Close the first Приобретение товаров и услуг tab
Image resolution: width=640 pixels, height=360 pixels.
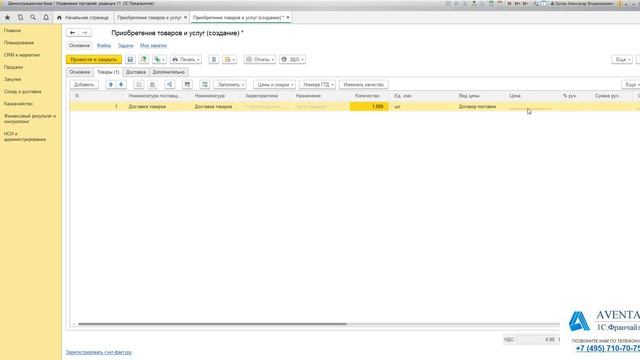[185, 18]
